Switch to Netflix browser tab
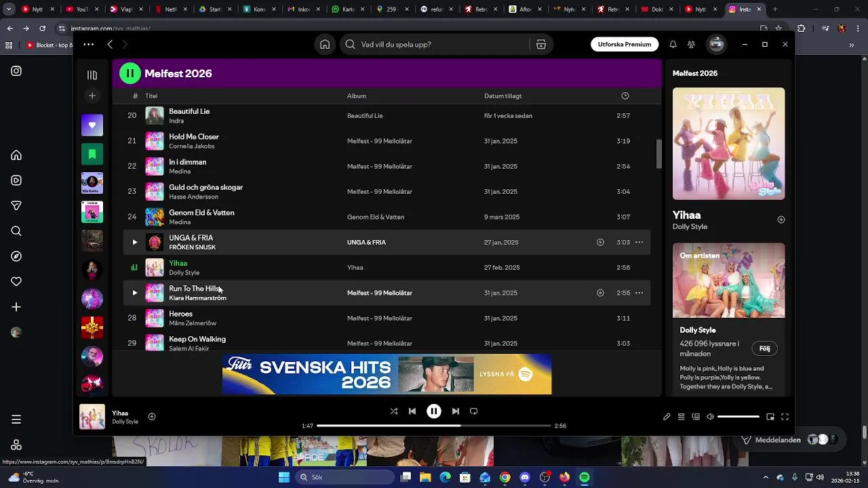The image size is (868, 488). pos(171,9)
